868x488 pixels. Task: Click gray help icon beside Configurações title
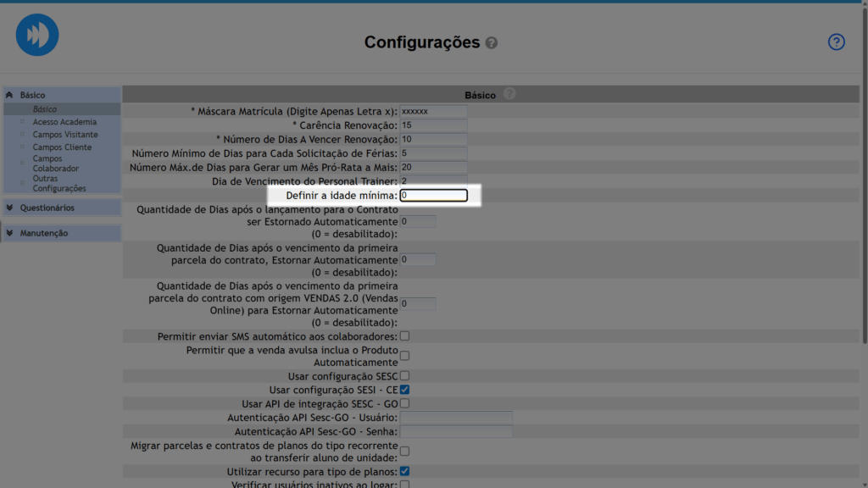492,43
